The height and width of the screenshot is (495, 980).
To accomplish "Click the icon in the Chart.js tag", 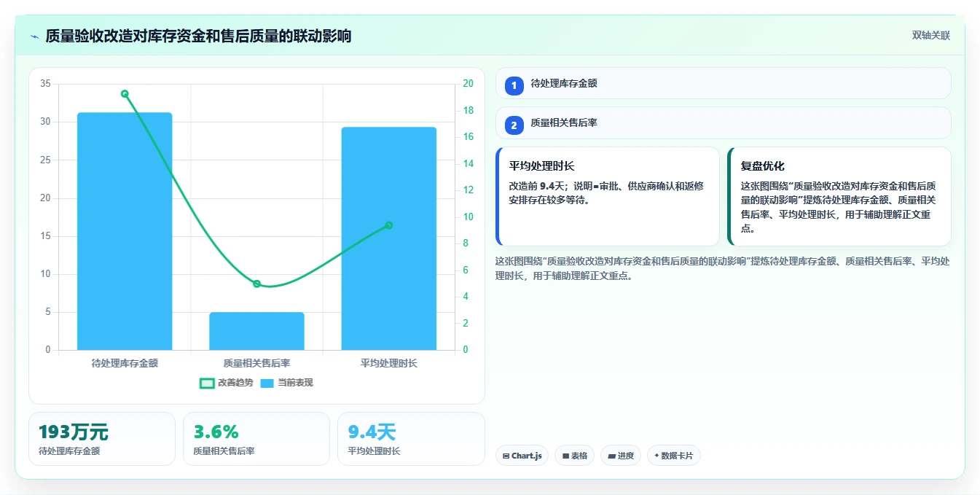I will tap(506, 456).
